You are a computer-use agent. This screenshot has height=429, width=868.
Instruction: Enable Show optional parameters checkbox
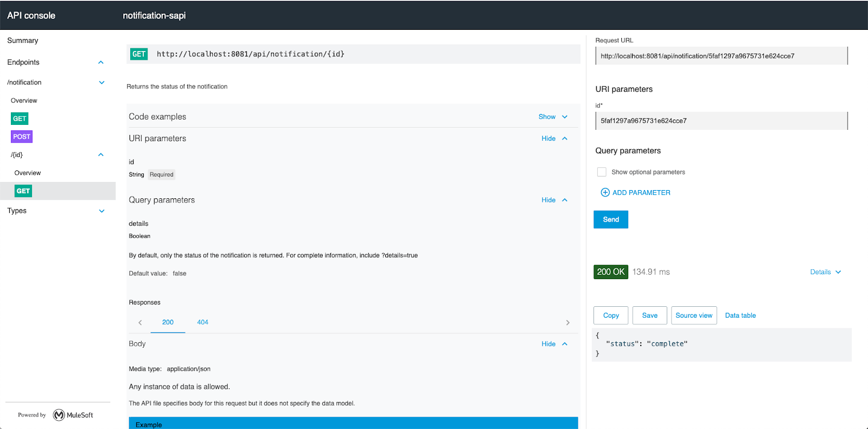coord(602,172)
